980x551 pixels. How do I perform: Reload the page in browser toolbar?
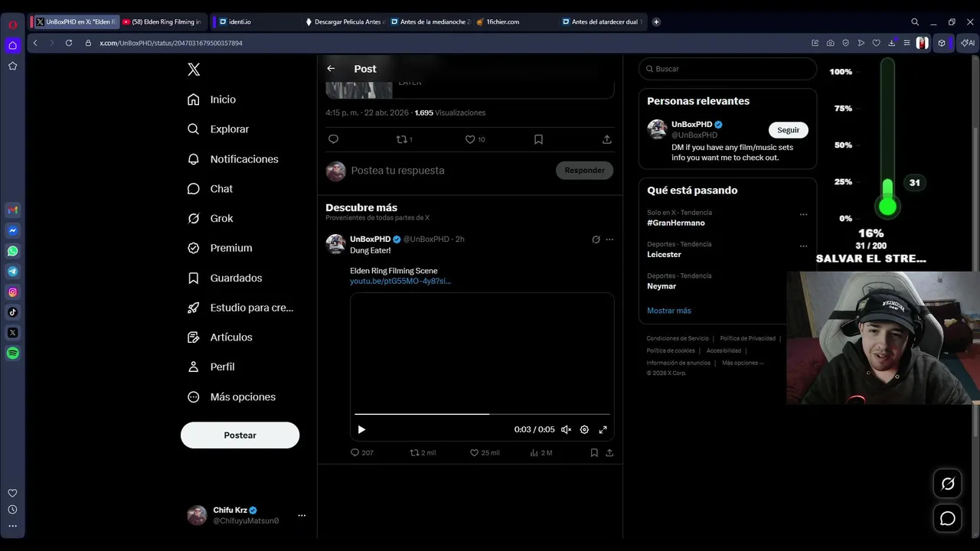coord(69,43)
